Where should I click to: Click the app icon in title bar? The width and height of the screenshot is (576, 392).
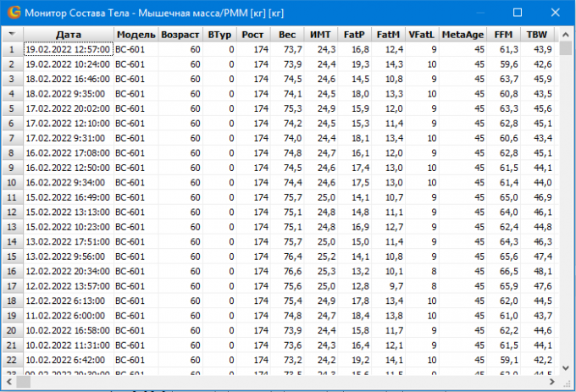[12, 13]
